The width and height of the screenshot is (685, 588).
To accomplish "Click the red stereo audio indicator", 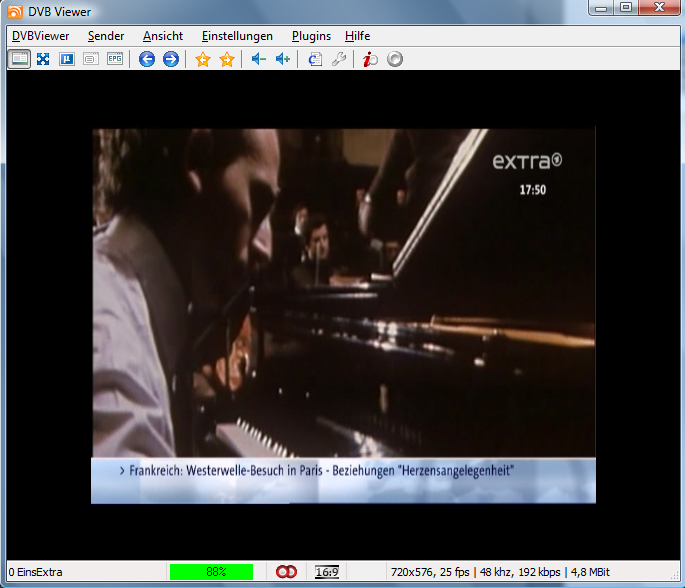I will click(287, 572).
